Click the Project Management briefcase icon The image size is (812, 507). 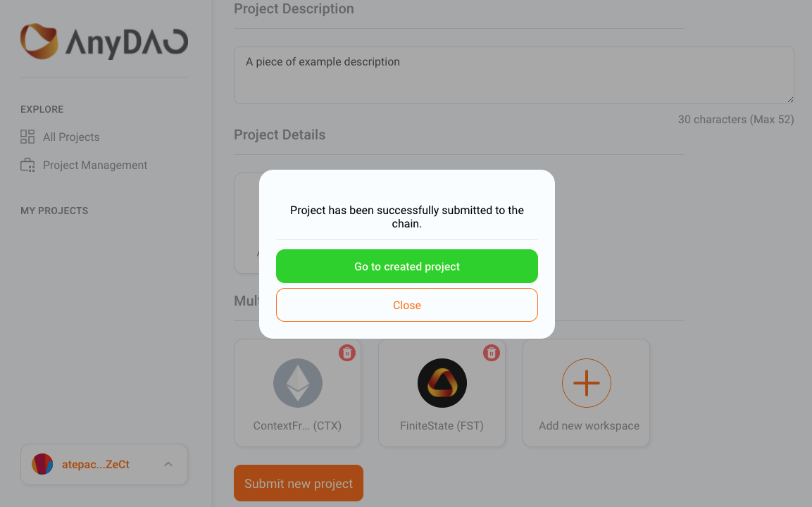(27, 165)
